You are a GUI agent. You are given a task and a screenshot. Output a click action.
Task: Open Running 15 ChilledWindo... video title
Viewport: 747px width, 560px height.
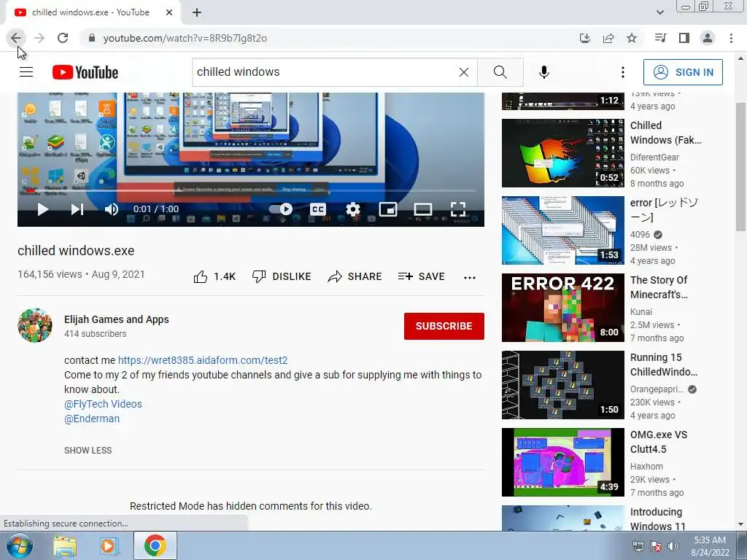point(664,365)
